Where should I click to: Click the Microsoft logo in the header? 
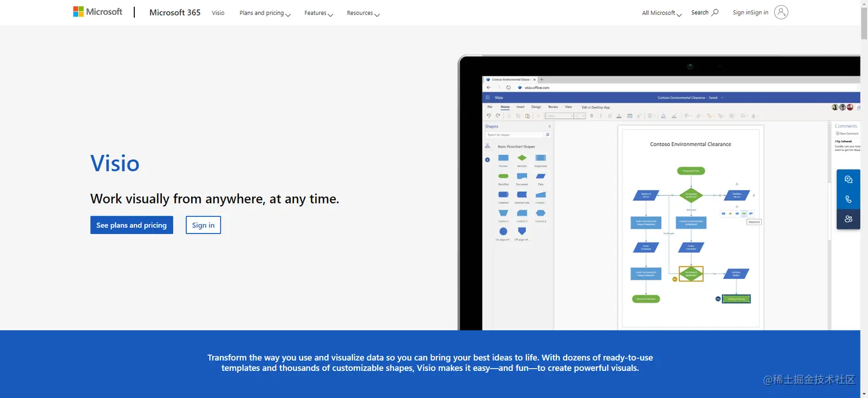point(98,11)
